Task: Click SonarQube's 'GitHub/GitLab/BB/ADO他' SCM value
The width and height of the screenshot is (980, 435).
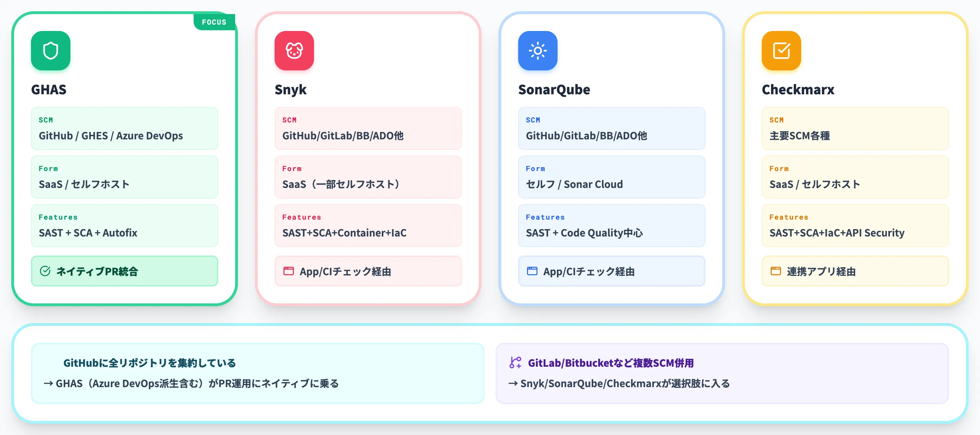Action: tap(586, 136)
